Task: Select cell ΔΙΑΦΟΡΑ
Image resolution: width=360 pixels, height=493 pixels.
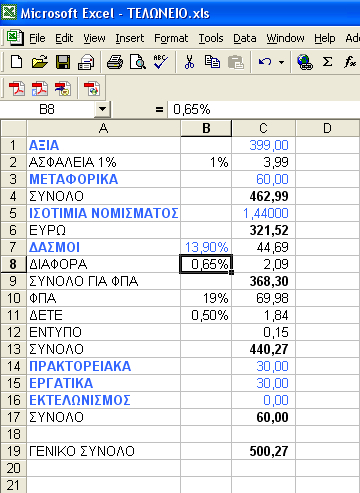Action: tap(104, 264)
